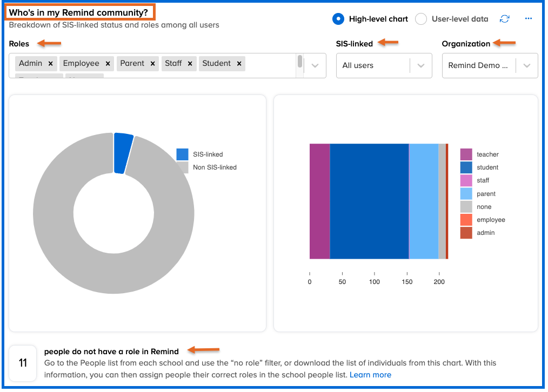Click the Learn more link
This screenshot has height=392, width=548.
tap(370, 375)
